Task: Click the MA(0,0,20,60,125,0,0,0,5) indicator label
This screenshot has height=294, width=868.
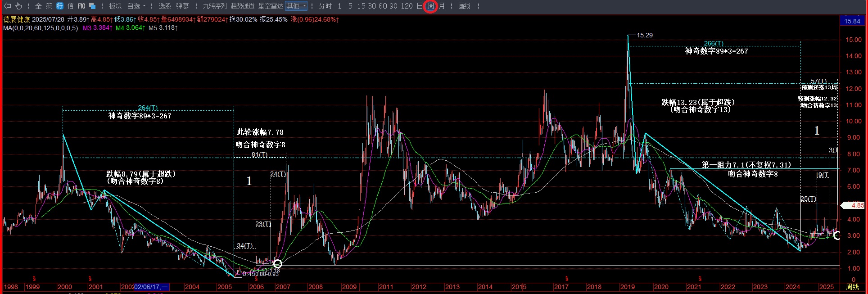Action: pos(41,28)
